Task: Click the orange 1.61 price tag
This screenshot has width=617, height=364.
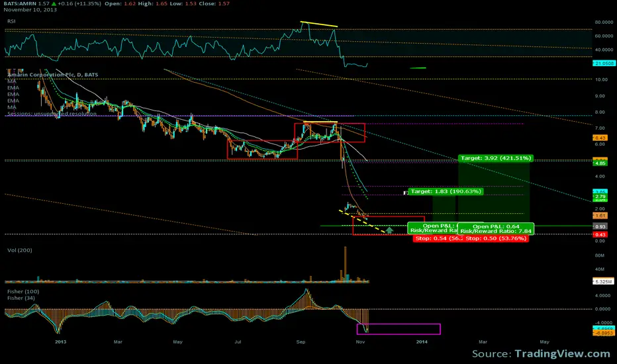Action: pyautogui.click(x=600, y=216)
